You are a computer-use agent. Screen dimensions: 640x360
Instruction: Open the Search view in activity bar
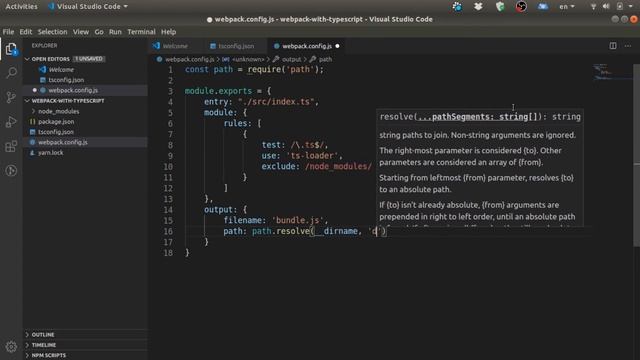(x=11, y=73)
